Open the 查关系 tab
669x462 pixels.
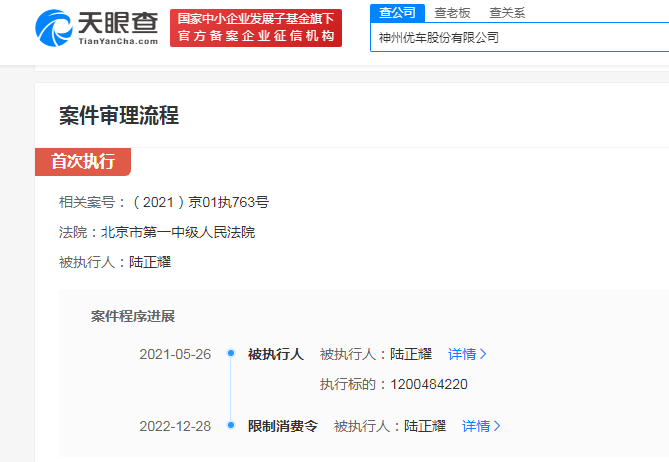(507, 13)
